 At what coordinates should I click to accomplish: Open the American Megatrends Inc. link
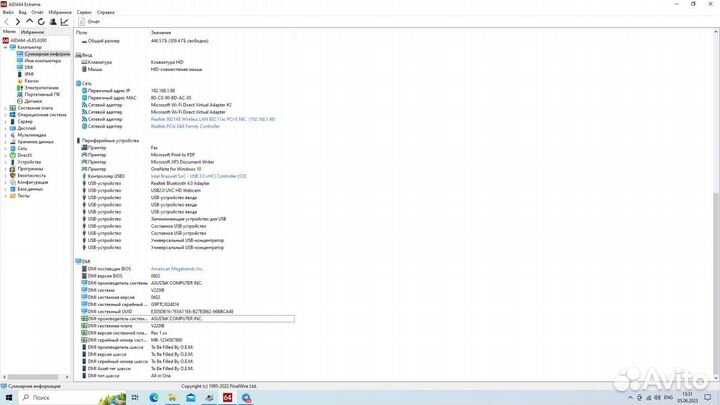(177, 269)
